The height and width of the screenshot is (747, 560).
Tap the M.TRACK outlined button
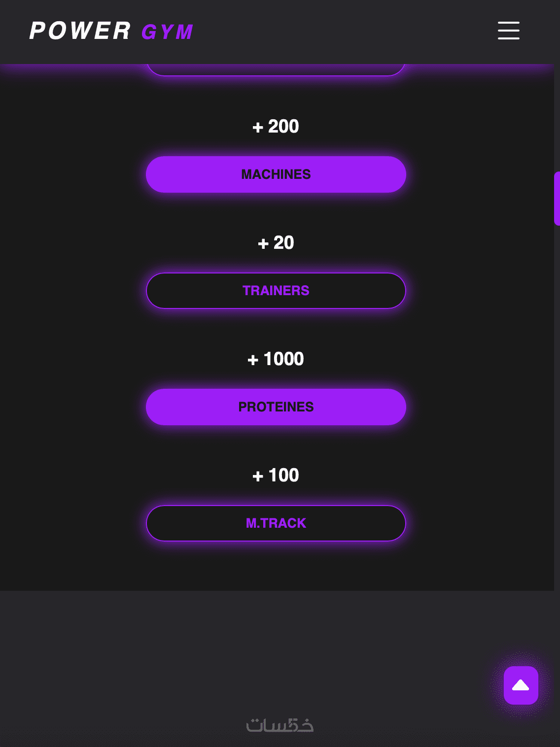(276, 523)
